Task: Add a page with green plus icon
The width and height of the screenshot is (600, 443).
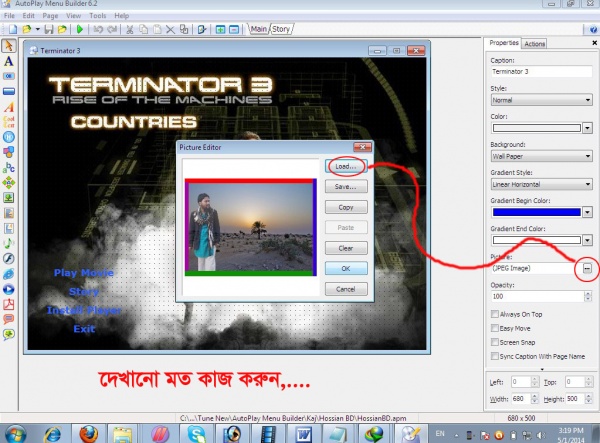Action: (220, 29)
